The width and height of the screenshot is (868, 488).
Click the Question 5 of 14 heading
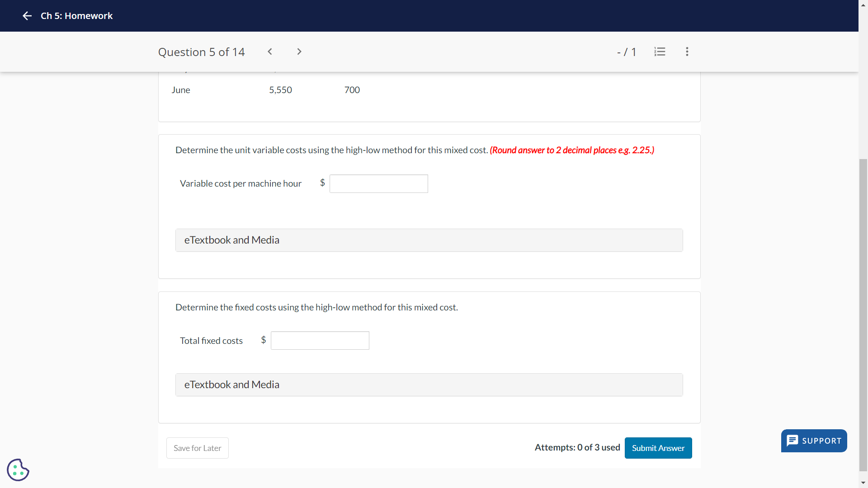[201, 52]
